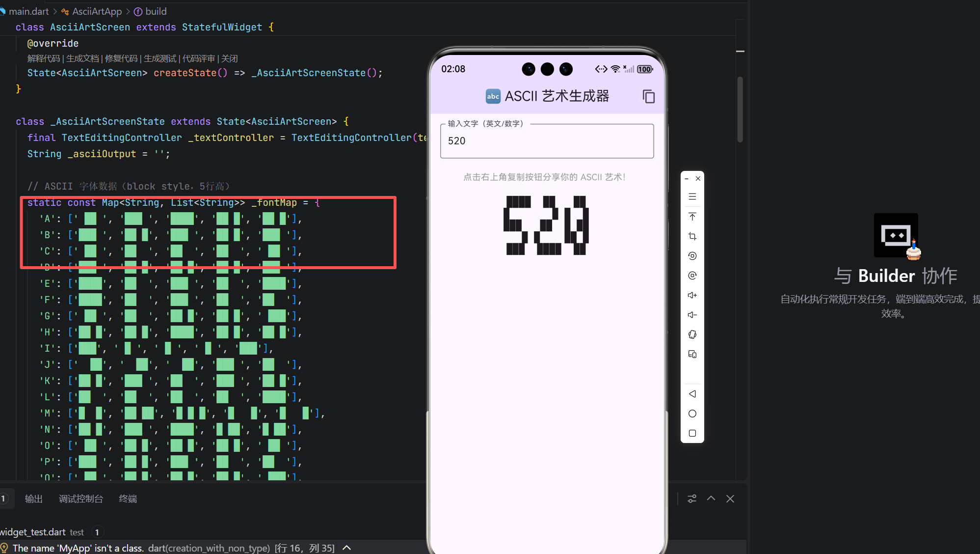Expand the MyApp error message chevron

coord(346,548)
